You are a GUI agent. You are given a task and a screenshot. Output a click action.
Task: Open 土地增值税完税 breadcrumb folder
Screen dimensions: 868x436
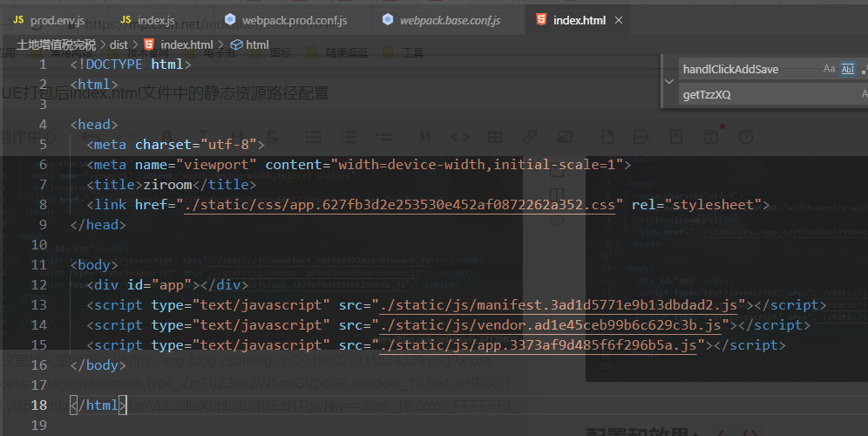click(x=56, y=44)
